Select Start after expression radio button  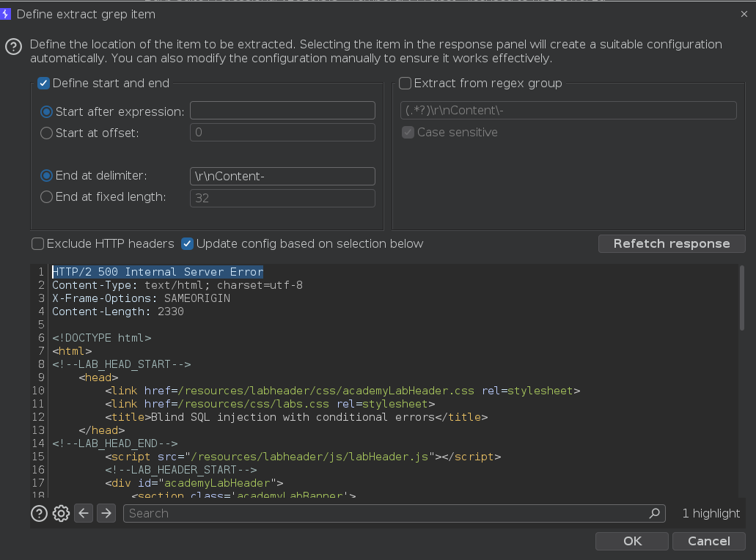(x=46, y=112)
